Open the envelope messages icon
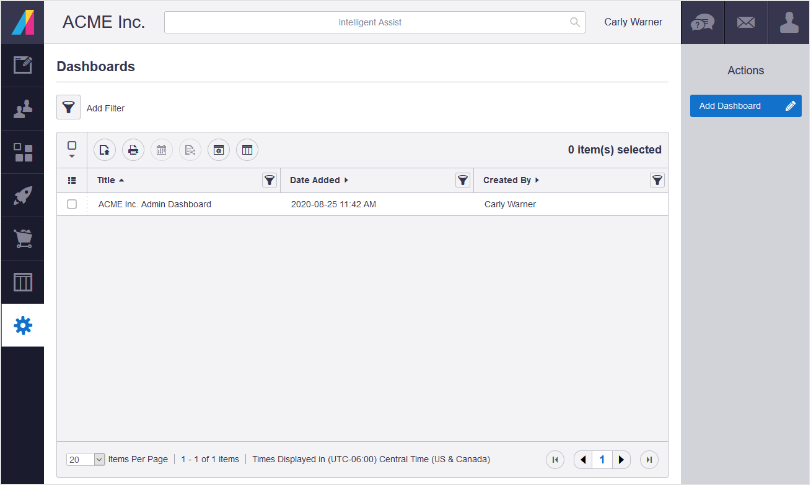The image size is (810, 485). (x=745, y=22)
